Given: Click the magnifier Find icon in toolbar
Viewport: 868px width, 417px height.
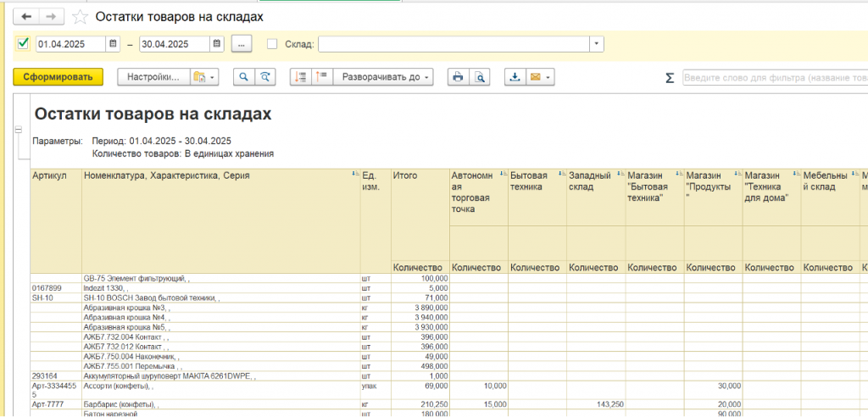Looking at the screenshot, I should pos(244,77).
